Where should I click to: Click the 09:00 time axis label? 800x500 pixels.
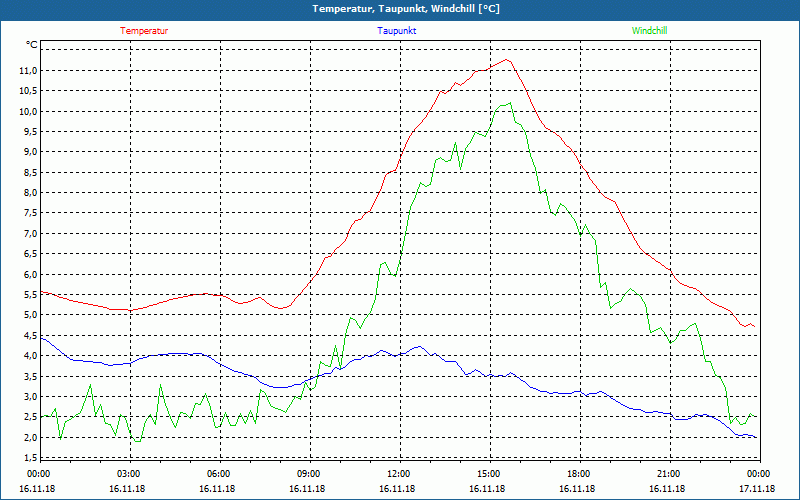(309, 474)
